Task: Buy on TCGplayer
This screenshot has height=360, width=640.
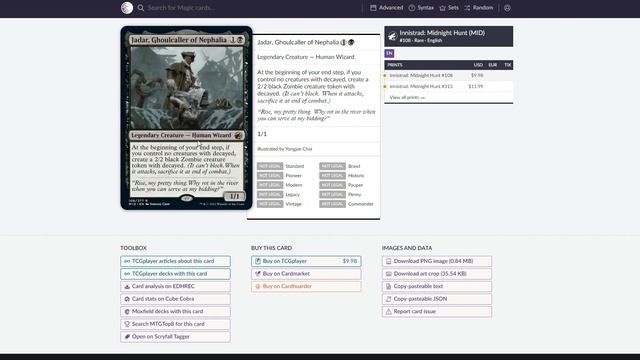Action: [x=306, y=261]
